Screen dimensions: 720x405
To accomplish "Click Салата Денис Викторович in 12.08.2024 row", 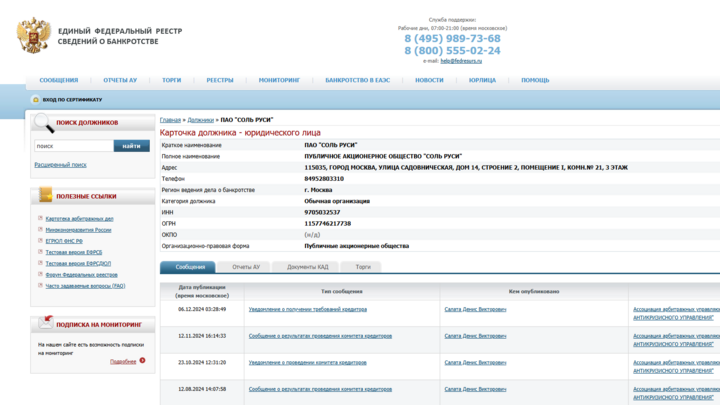I will pyautogui.click(x=475, y=389).
